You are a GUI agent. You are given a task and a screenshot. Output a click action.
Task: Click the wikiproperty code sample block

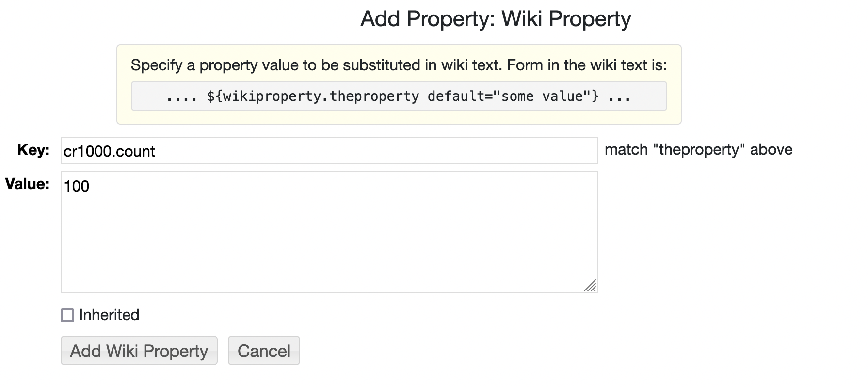399,96
